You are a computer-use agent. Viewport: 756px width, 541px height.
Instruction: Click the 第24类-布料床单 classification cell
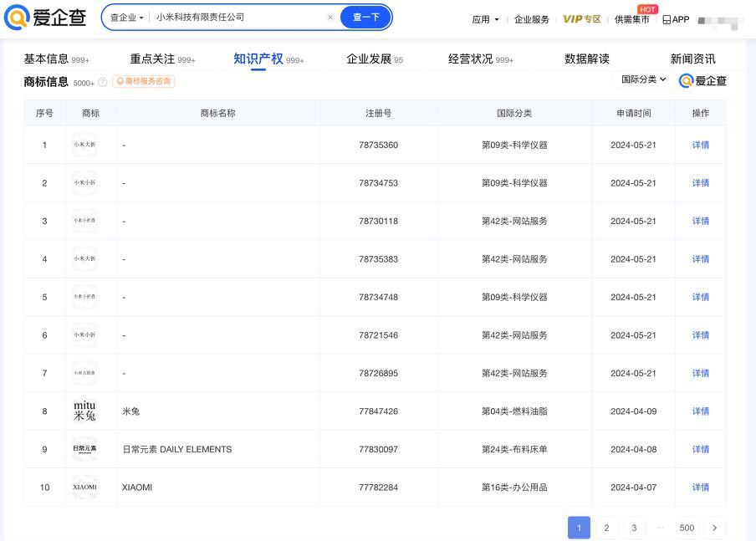click(514, 450)
